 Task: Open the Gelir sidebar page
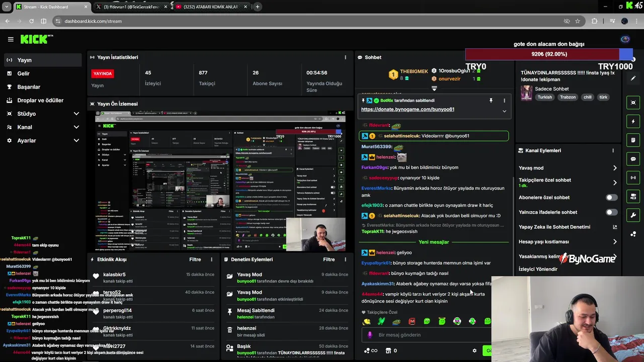coord(42,73)
